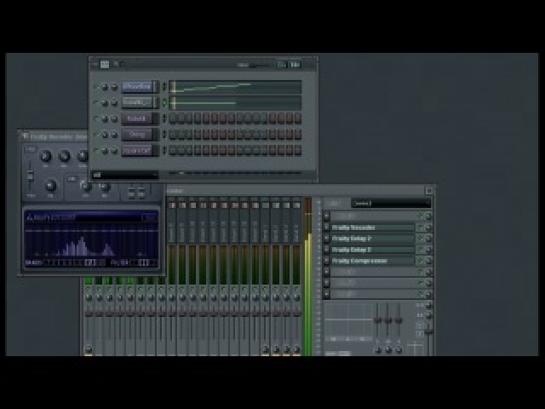545x409 pixels.
Task: Click the first step of the Kick row
Action: pyautogui.click(x=173, y=118)
